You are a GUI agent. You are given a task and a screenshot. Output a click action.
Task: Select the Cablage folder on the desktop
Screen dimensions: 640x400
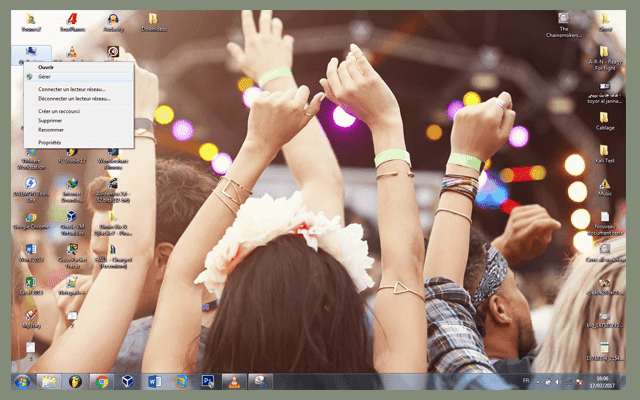[605, 118]
